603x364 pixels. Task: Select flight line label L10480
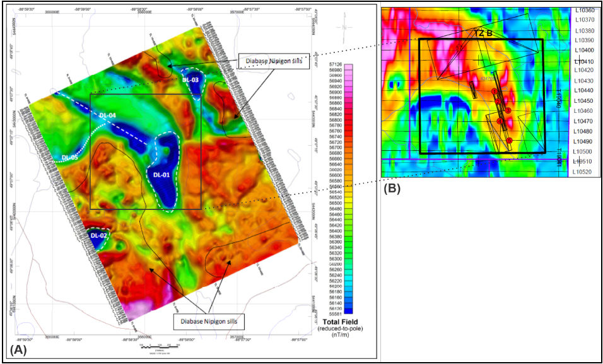(584, 131)
